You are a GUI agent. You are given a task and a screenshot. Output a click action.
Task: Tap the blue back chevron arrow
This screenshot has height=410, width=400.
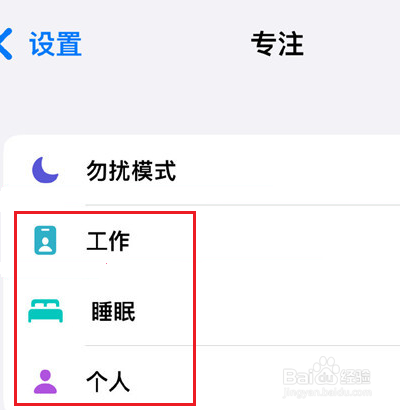pyautogui.click(x=6, y=44)
